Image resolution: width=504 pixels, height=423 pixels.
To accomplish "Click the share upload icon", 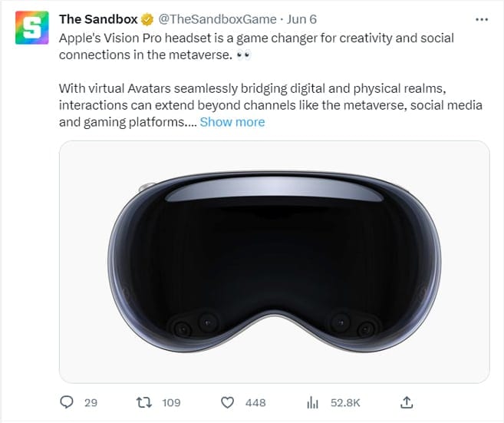I will [407, 402].
